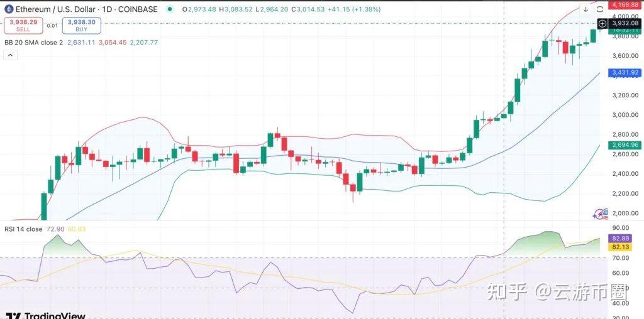Viewport: 644px width, 319px height.
Task: Click the TradingView logo
Action: point(45,316)
